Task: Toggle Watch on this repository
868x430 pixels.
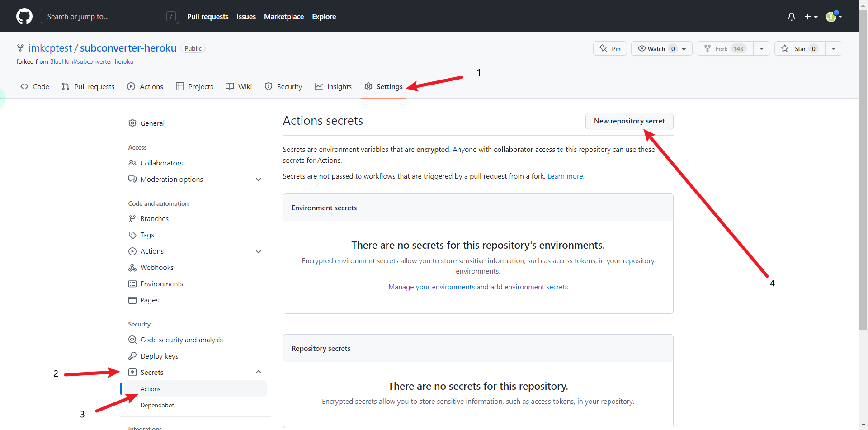Action: (x=656, y=49)
